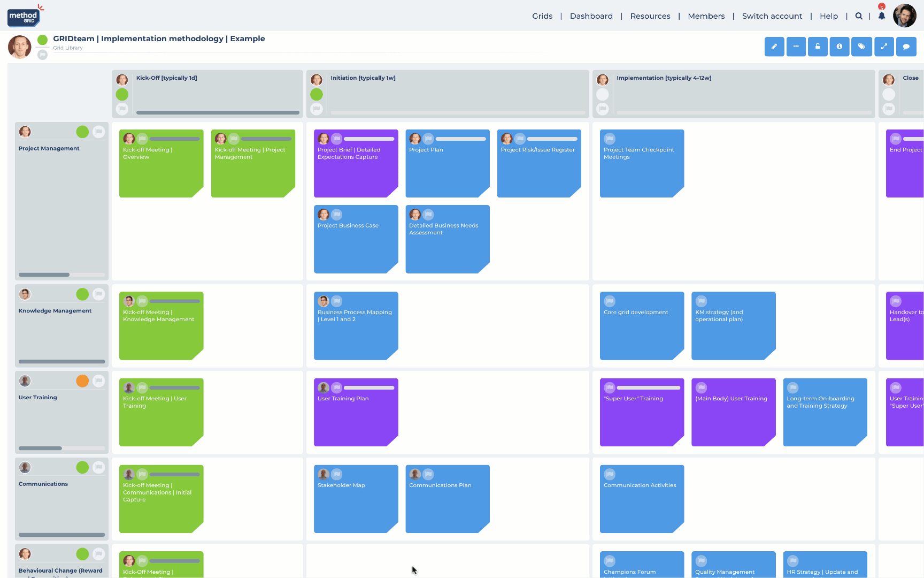
Task: Open the Long-term On-boarding and Training Strategy card
Action: (825, 412)
